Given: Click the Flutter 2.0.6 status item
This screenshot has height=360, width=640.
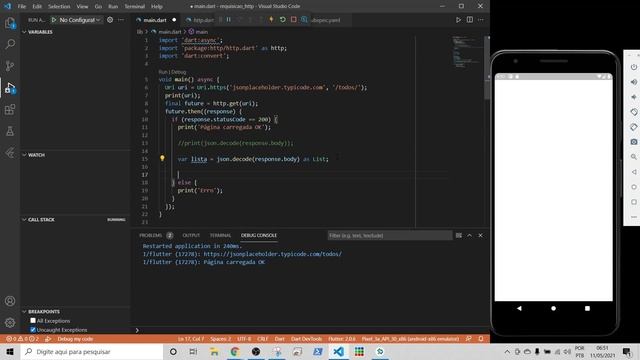Looking at the screenshot, I should (342, 339).
